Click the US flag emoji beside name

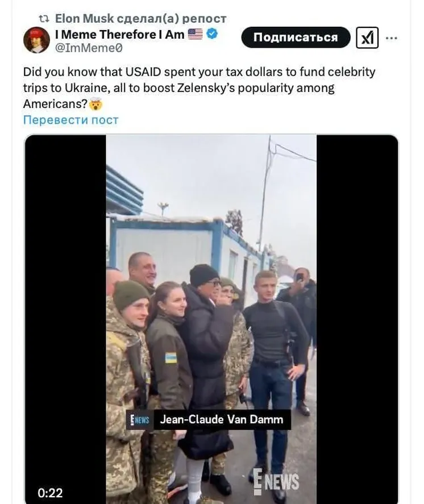pos(195,34)
